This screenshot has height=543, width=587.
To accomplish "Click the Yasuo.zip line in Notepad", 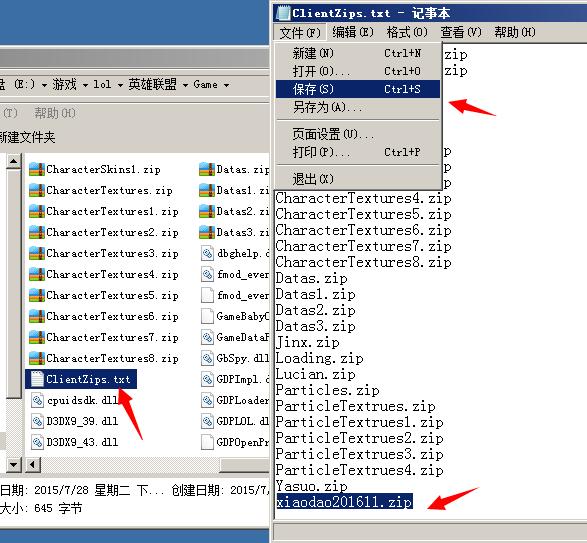I will pos(311,486).
